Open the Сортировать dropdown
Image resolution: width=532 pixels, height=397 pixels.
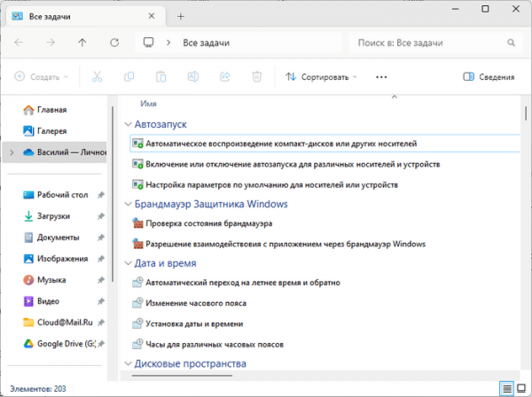tap(321, 77)
